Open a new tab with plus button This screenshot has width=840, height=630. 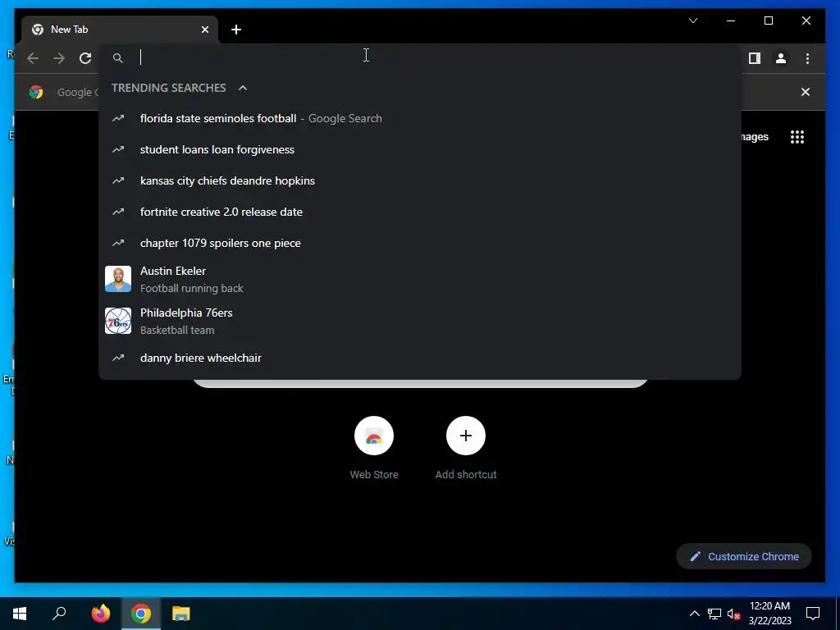click(236, 30)
